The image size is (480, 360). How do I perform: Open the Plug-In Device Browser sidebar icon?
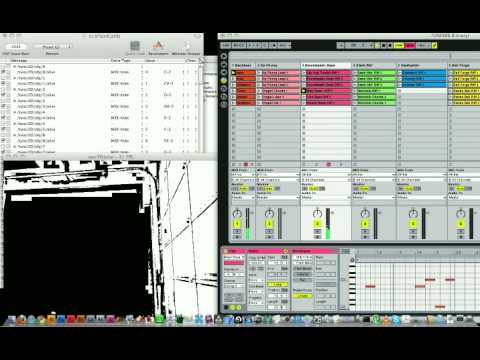224,73
